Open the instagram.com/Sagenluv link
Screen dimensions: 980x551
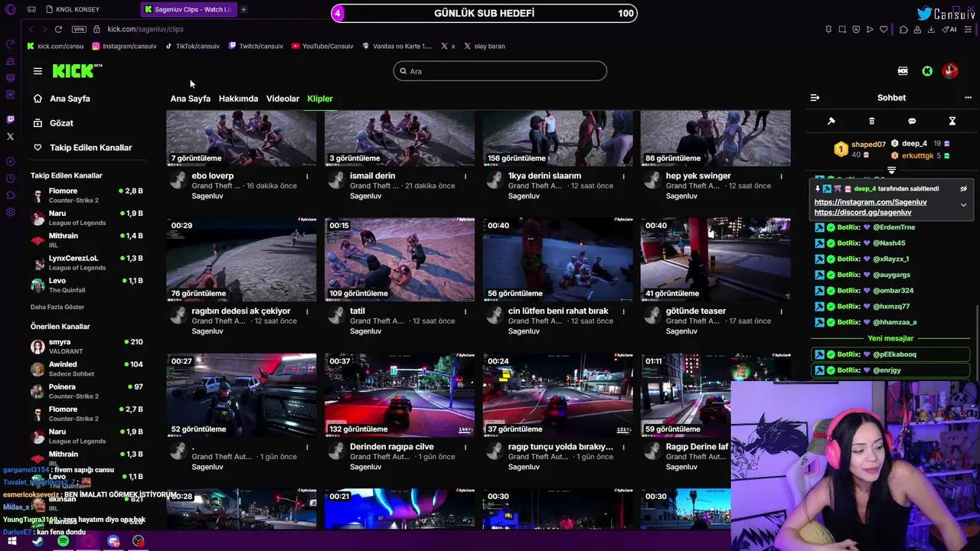point(871,202)
